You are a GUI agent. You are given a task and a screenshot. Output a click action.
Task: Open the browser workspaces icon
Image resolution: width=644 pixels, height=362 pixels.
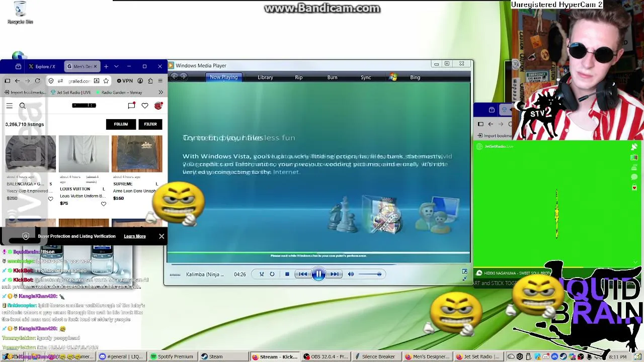point(18,66)
